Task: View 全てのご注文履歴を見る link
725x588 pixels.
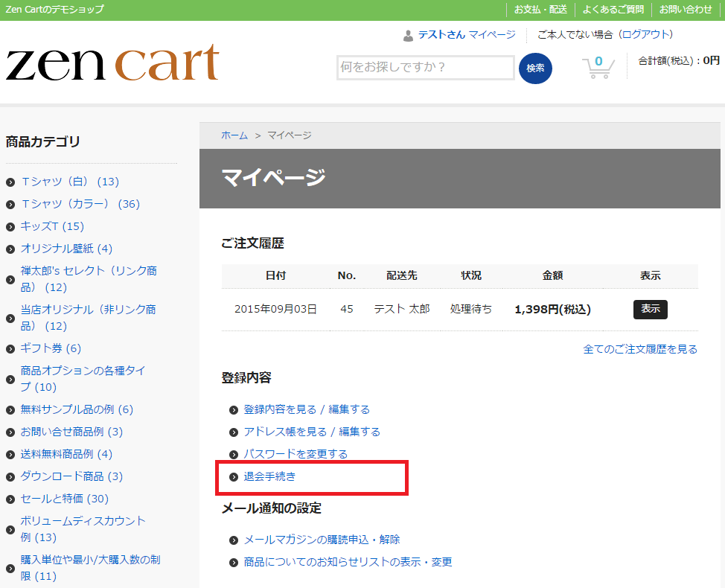Action: [640, 349]
